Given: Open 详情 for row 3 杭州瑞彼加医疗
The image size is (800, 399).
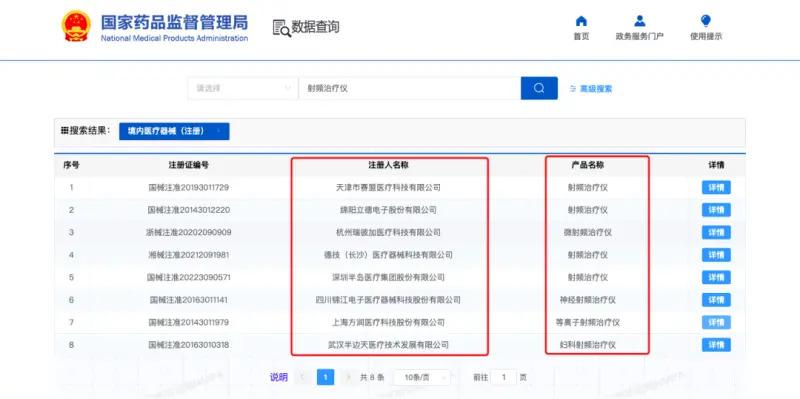Looking at the screenshot, I should coord(716,232).
